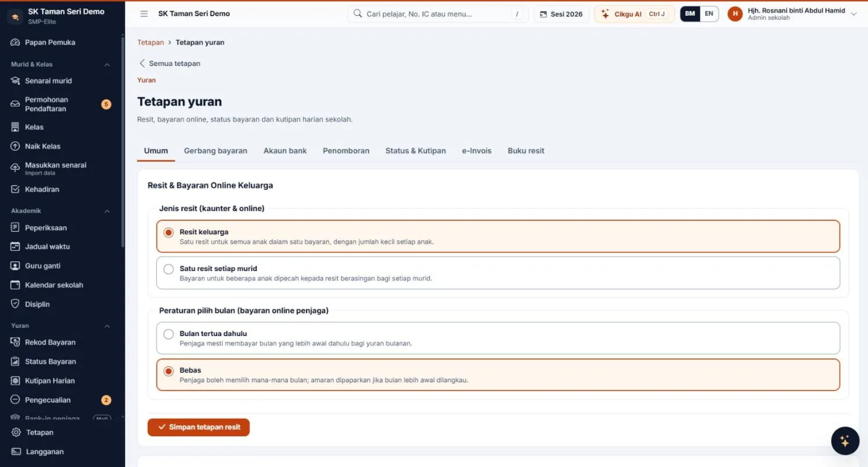868x467 pixels.
Task: Toggle the hamburger menu to collapse sidebar
Action: coord(144,14)
